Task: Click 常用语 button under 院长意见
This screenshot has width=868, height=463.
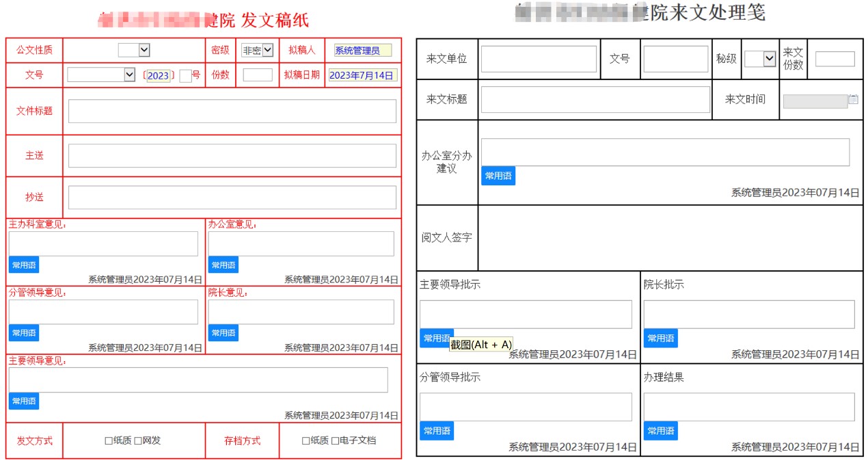Action: (223, 333)
